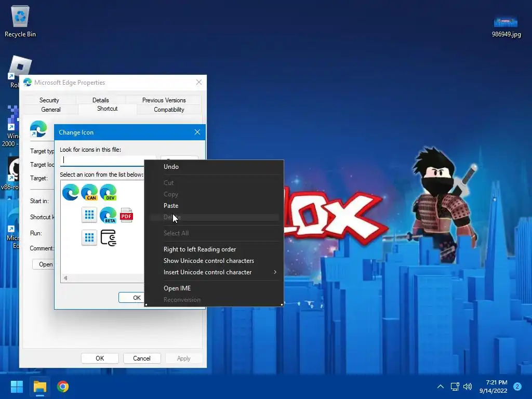Click Cancel in Microsoft Edge Properties
This screenshot has width=532, height=399.
point(142,358)
